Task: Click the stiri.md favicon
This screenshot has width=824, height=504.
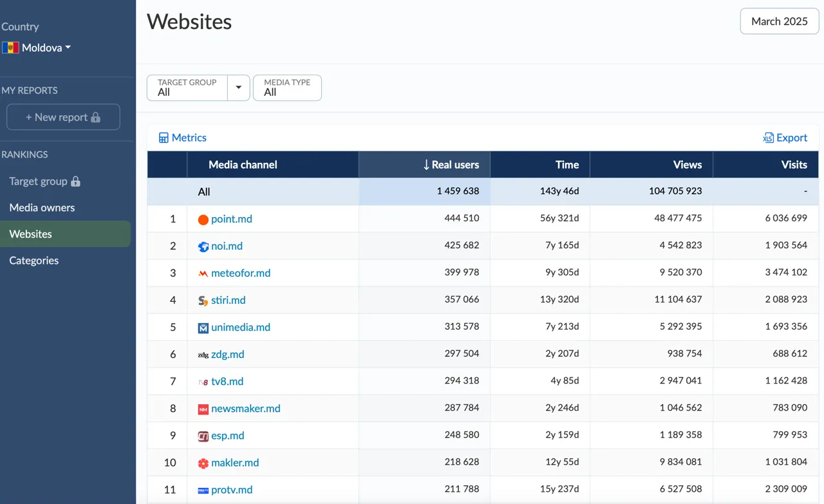Action: [x=203, y=301]
